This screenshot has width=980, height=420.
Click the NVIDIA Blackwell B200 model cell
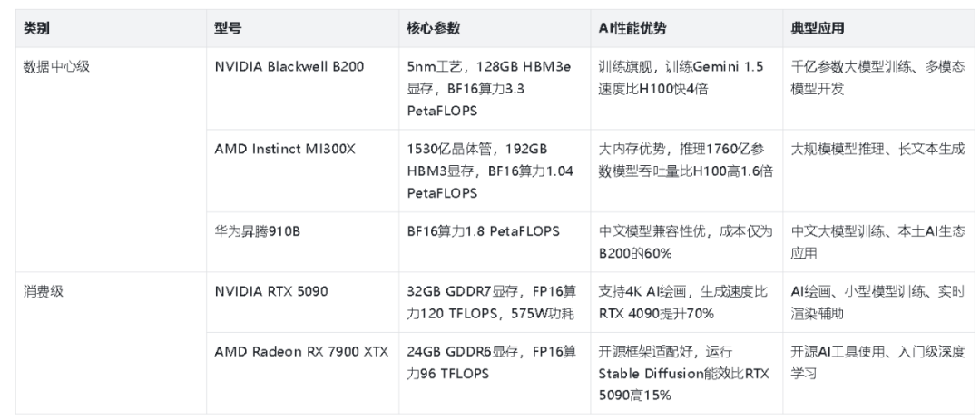click(302, 89)
